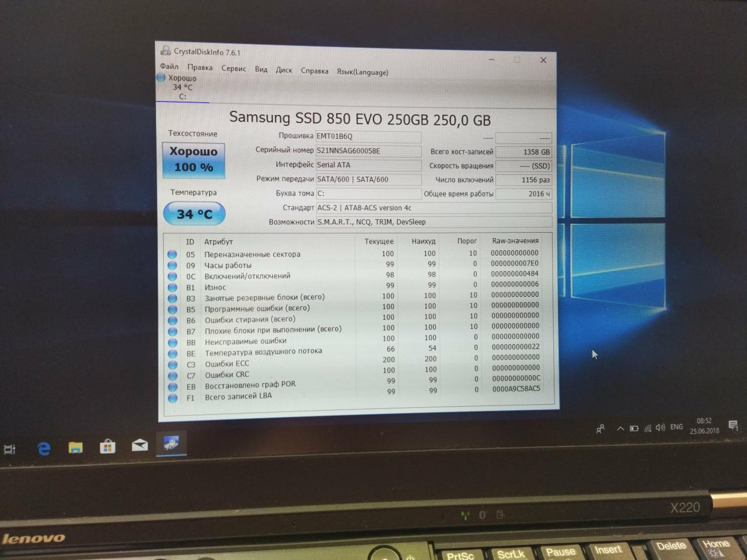Open the Диск menu

click(284, 70)
